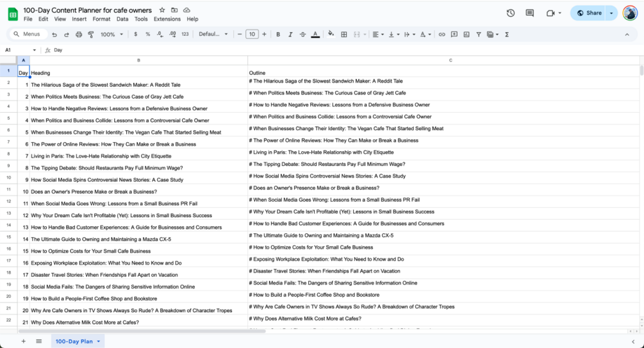Click the Redo arrow icon
The image size is (644, 348).
(x=67, y=35)
